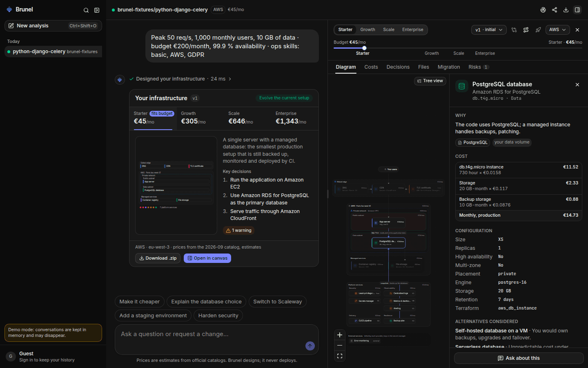
Task: Click the share icon in top bar
Action: pos(555,10)
